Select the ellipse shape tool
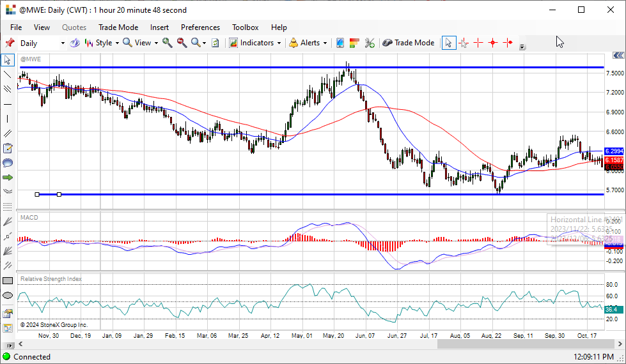 tap(7, 296)
